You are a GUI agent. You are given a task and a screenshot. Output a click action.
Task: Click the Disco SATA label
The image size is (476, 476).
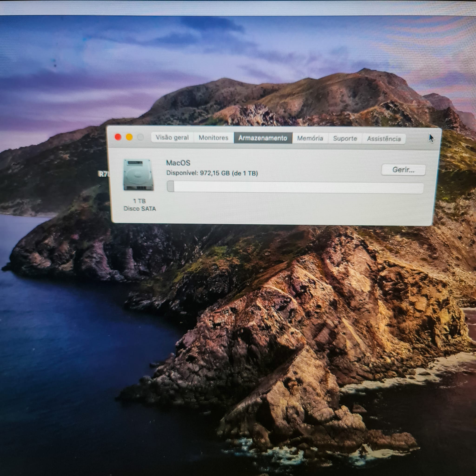click(x=140, y=209)
